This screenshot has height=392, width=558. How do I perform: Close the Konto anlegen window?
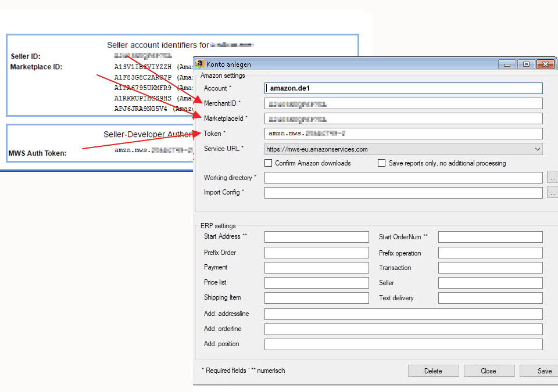pos(545,64)
